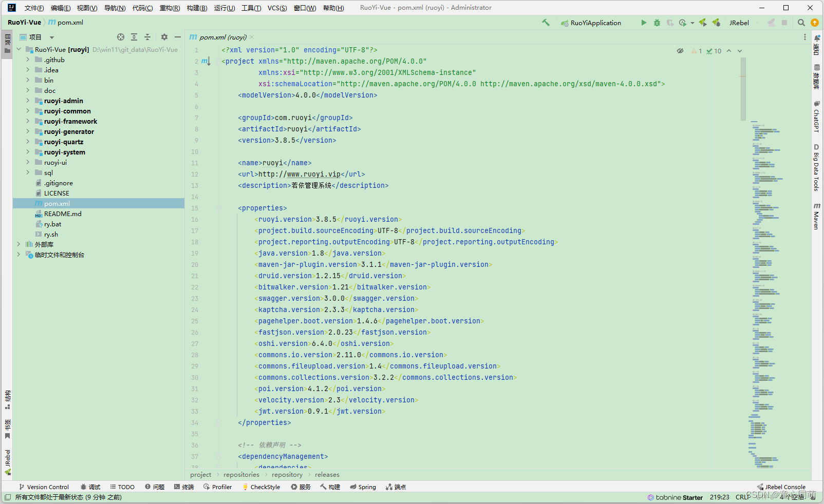Open JRebel left sidebar panel
Image resolution: width=824 pixels, height=504 pixels.
(7, 462)
